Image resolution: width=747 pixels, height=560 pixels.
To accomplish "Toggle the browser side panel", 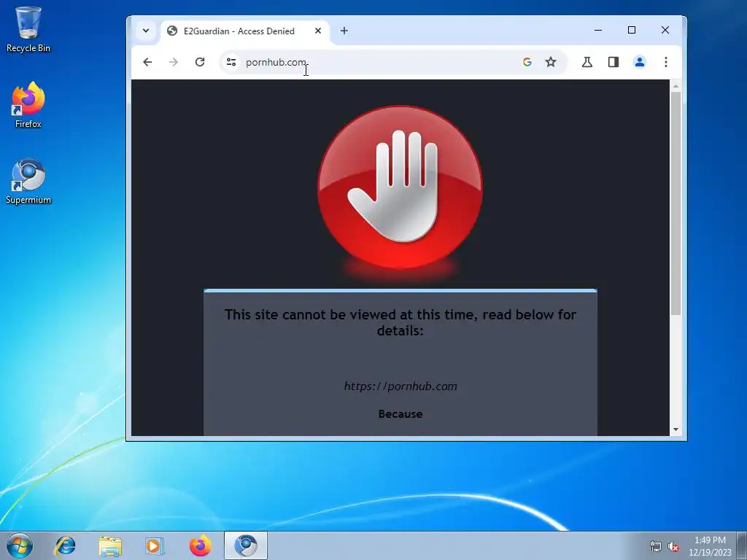I will [x=613, y=62].
